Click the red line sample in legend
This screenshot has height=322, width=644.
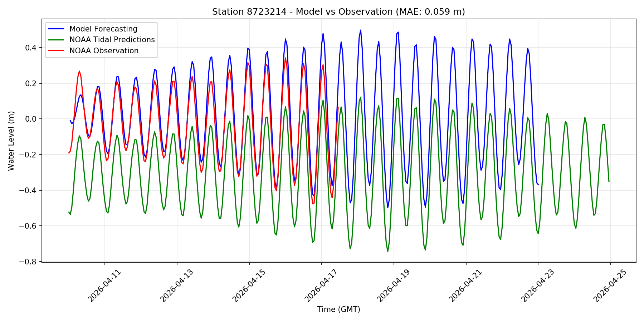click(x=57, y=51)
